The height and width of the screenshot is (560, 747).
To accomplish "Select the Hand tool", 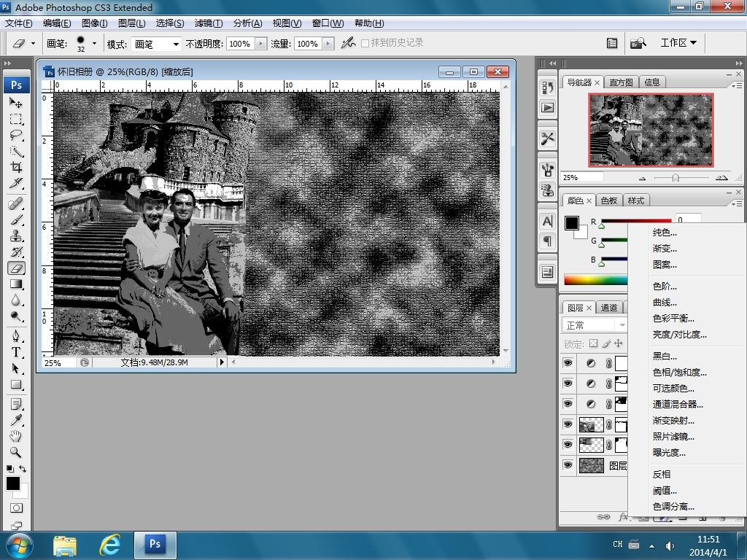I will [15, 436].
